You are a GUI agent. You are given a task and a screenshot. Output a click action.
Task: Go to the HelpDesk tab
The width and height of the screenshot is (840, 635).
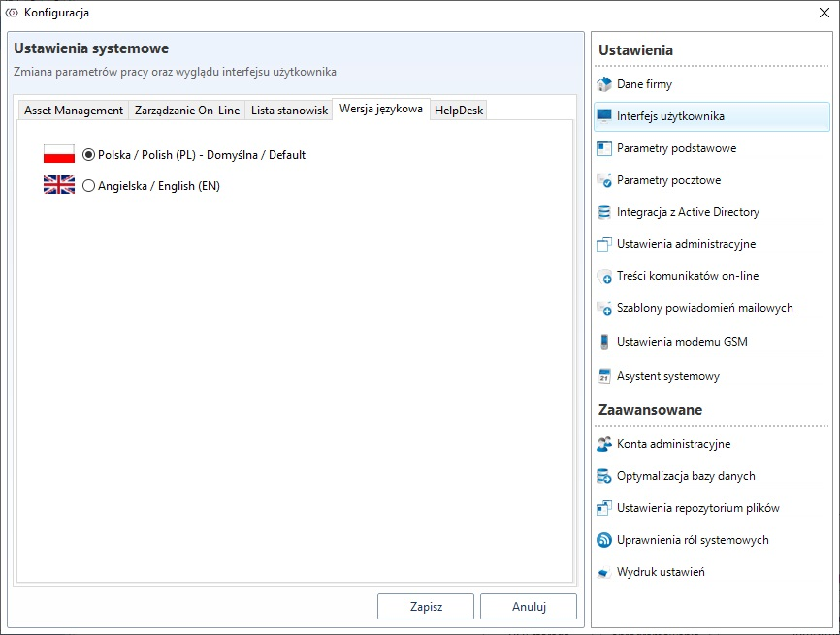pyautogui.click(x=459, y=111)
